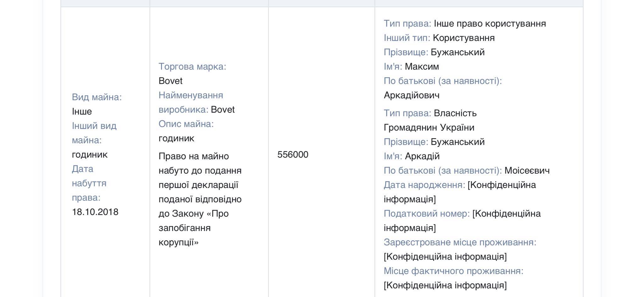Click the 'Дата народження:' label

coord(424,185)
